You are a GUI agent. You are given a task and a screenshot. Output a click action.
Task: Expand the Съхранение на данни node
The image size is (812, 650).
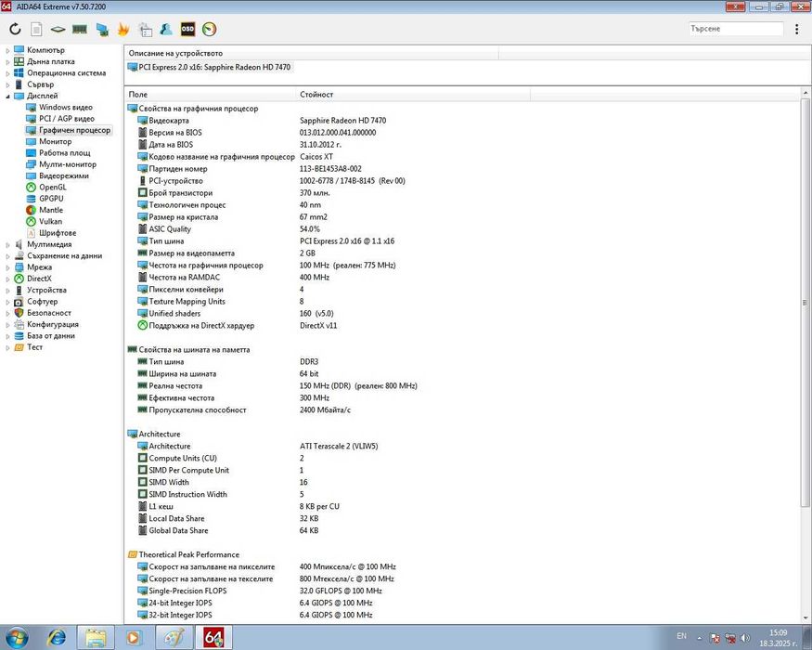point(7,256)
